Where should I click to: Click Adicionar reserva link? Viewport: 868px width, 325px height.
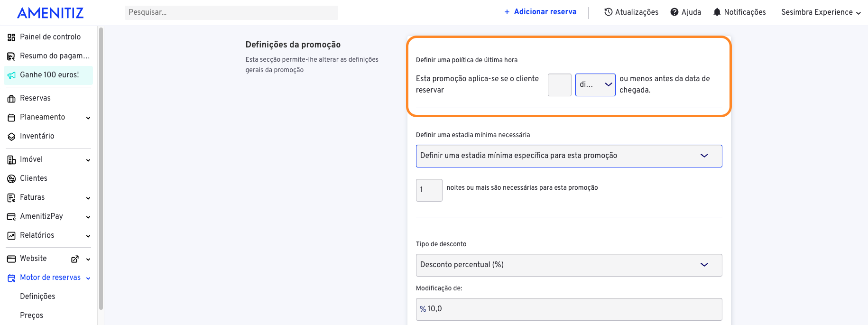click(540, 12)
